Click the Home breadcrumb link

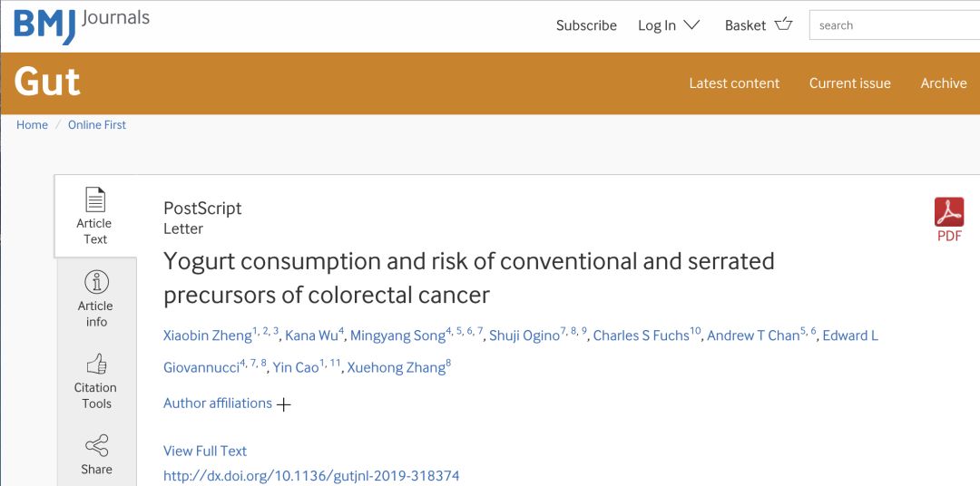click(32, 125)
